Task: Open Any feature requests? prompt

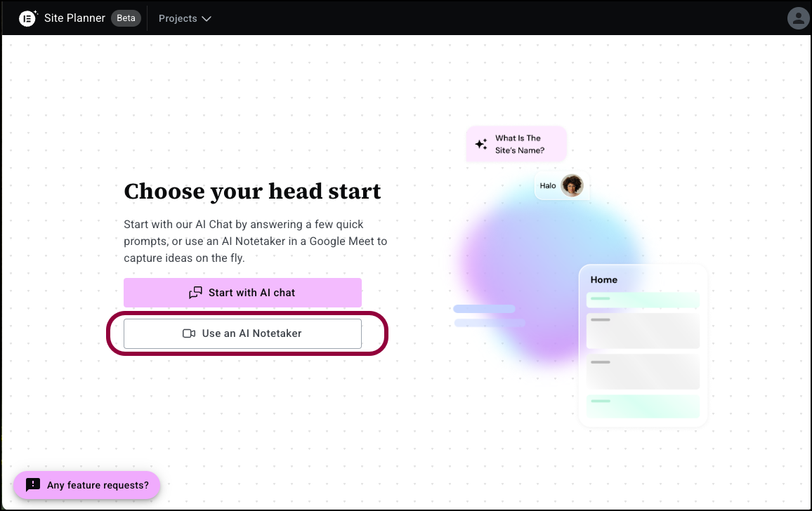Action: pos(86,485)
